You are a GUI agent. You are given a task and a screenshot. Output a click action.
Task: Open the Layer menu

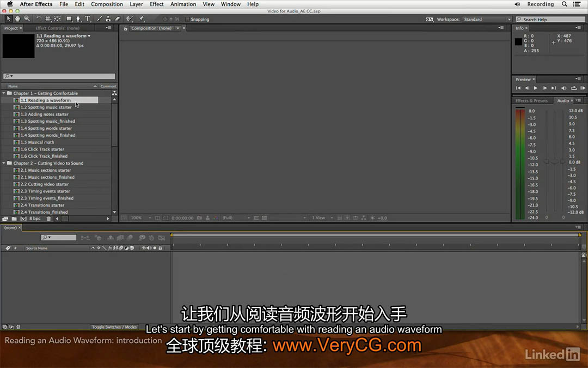(136, 4)
